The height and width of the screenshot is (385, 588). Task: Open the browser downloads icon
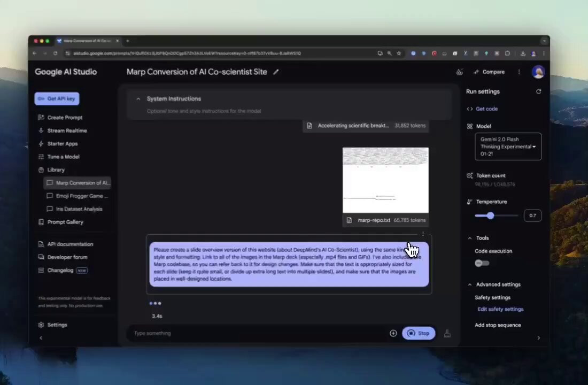(x=523, y=53)
